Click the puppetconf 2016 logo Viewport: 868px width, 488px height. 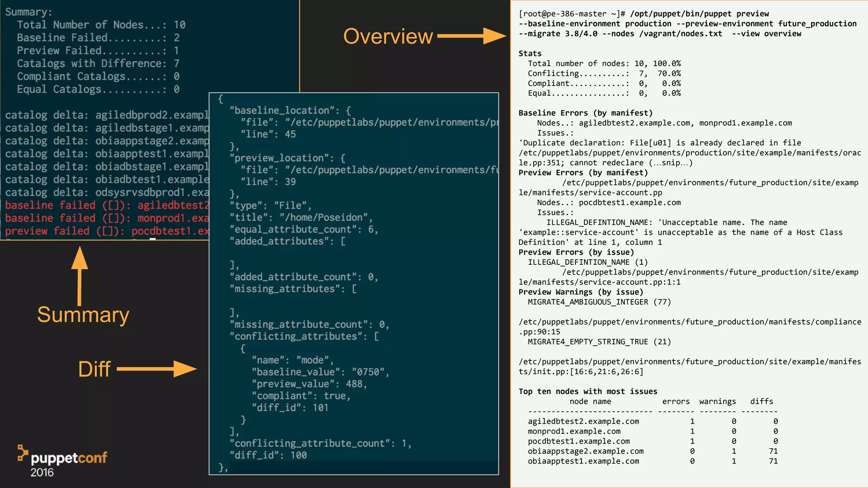62,461
